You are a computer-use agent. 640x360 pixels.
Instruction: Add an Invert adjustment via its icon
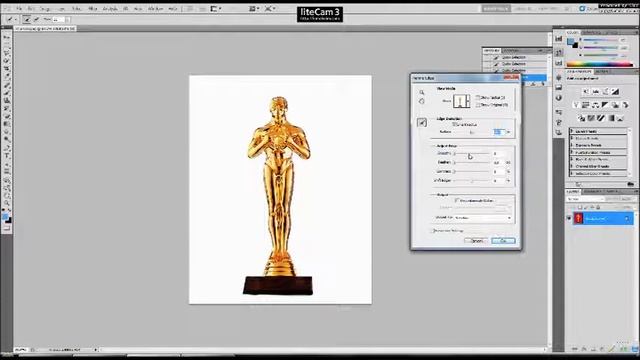(581, 118)
